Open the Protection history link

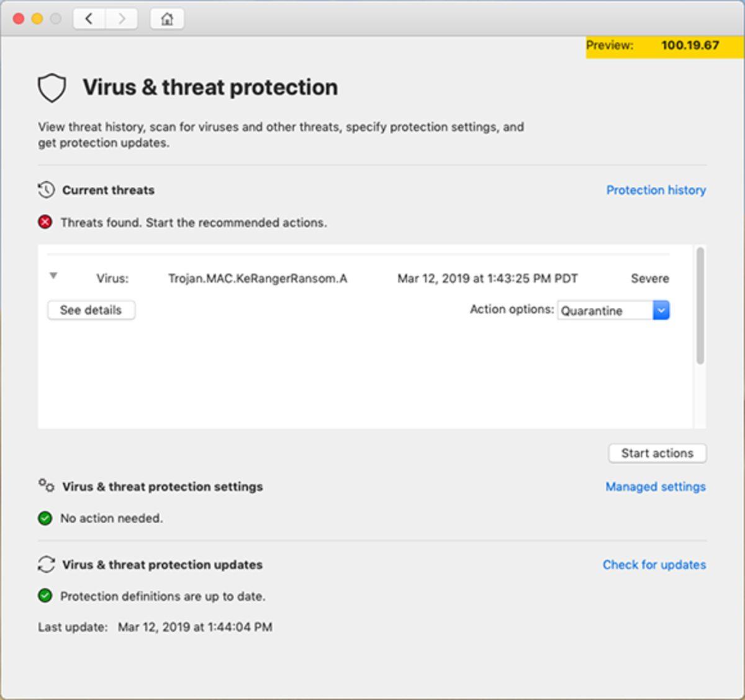click(x=656, y=190)
